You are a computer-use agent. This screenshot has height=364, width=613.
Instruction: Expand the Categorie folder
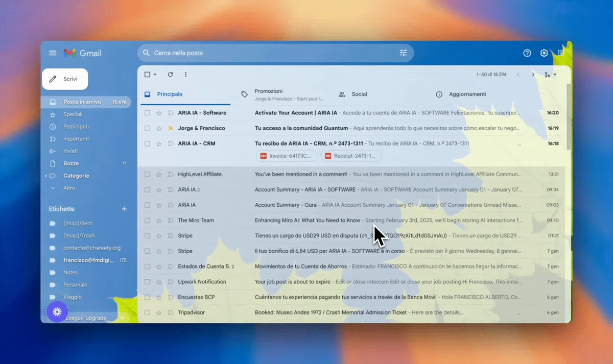point(46,176)
